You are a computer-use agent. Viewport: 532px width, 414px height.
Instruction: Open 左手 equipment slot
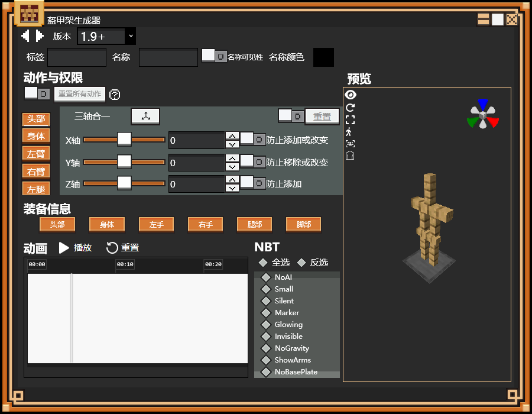157,225
